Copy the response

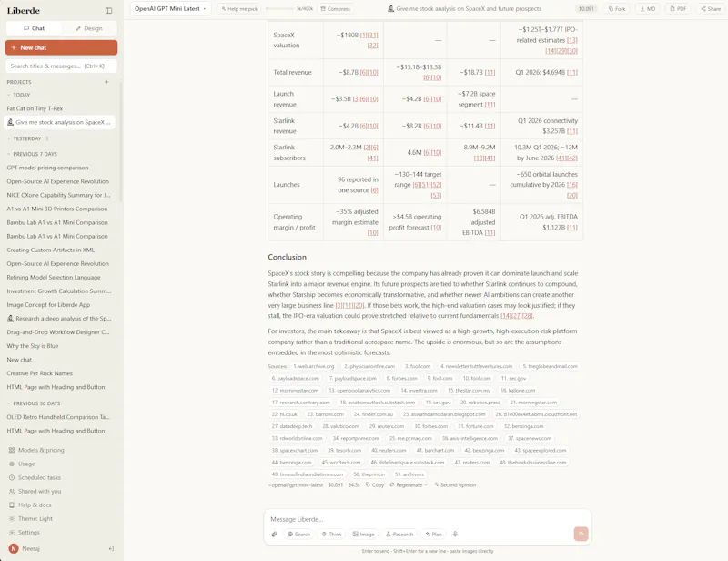(x=375, y=484)
